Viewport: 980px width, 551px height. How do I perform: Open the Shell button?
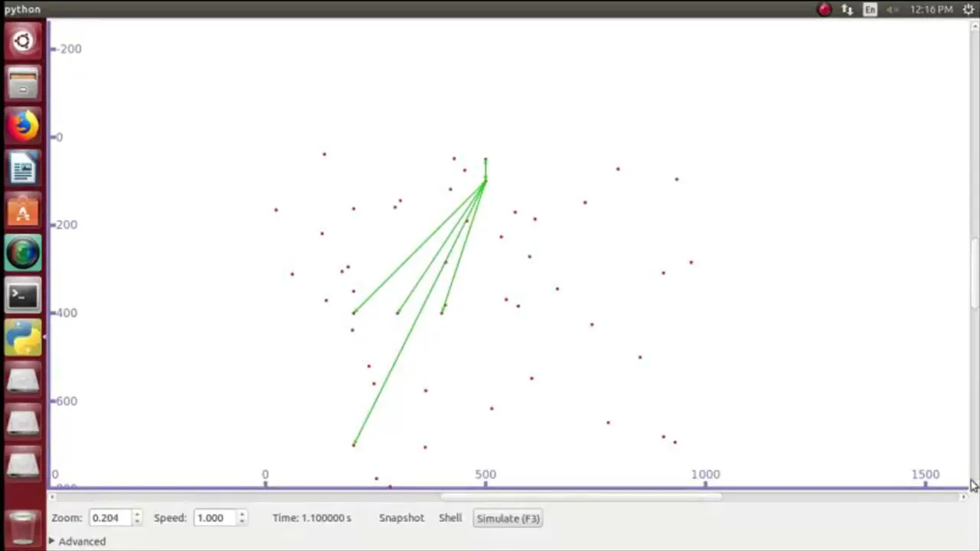click(450, 518)
